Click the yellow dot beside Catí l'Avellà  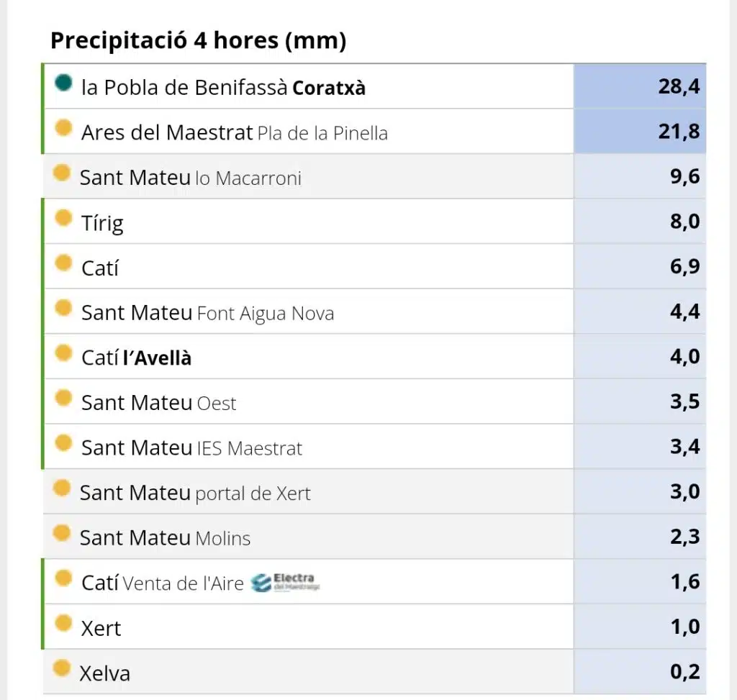tap(63, 353)
